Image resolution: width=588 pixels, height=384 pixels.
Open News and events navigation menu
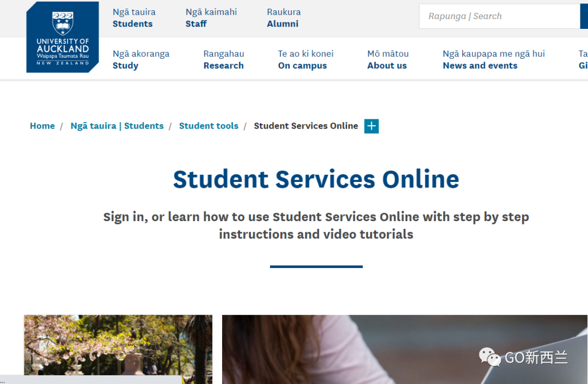(x=493, y=59)
